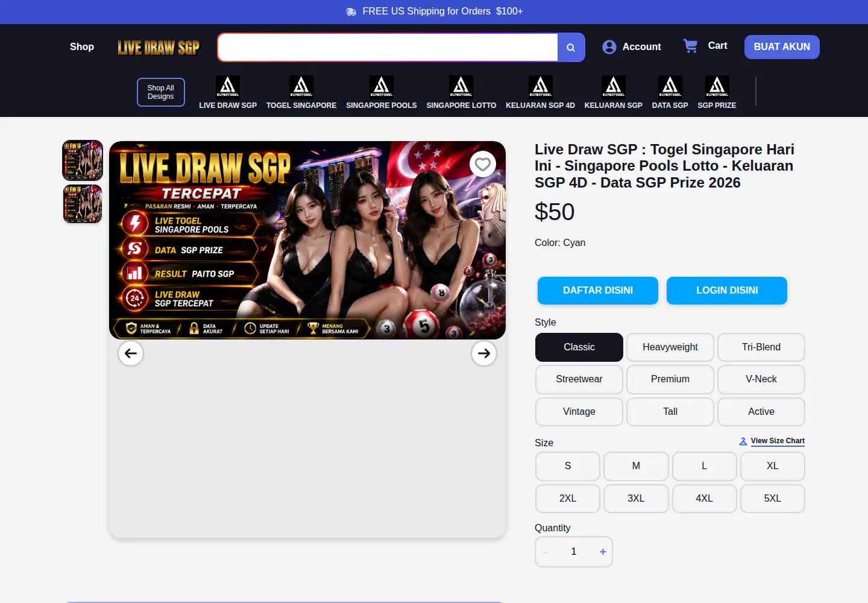Decrease quantity with minus button
Screen dimensions: 868x603
[x=546, y=552]
